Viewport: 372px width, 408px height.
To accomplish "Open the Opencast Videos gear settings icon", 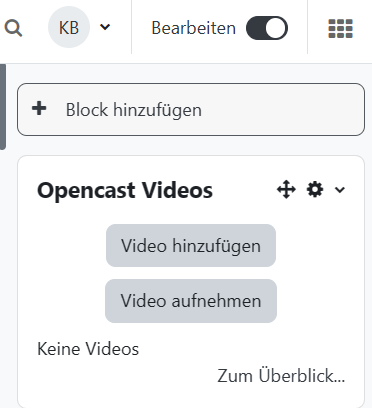I will point(315,190).
